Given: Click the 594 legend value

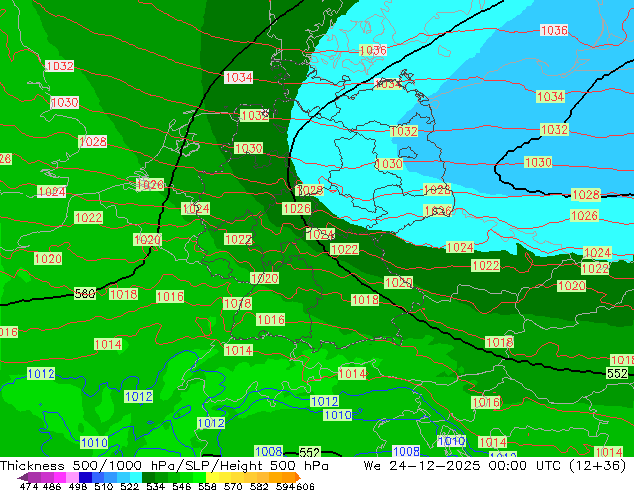Looking at the screenshot, I should click(x=285, y=486).
